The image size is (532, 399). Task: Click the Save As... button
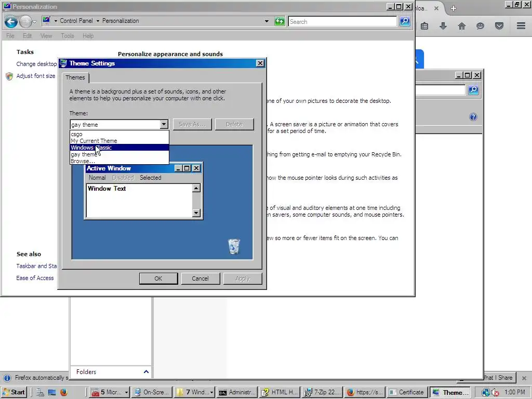pyautogui.click(x=192, y=124)
